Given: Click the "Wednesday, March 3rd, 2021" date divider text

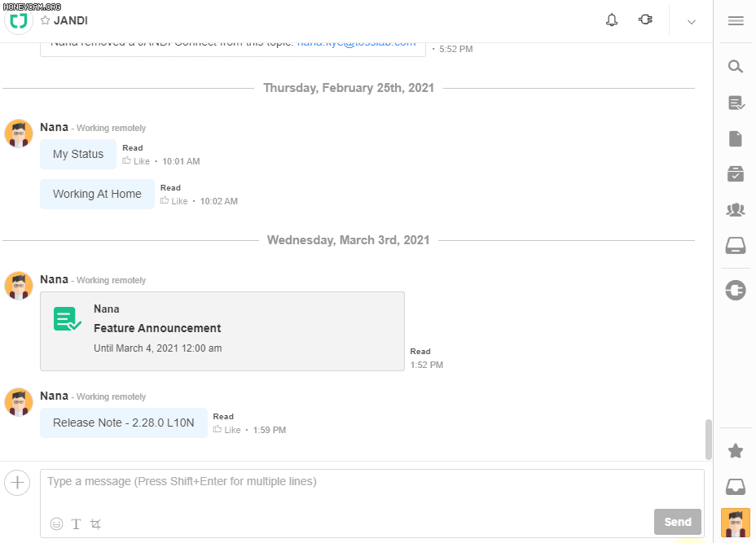Looking at the screenshot, I should 348,240.
